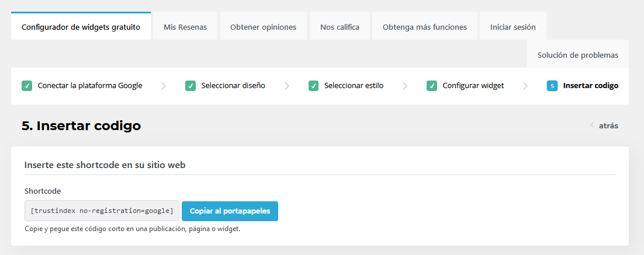Click the chevron arrow left of atrás
Screen dimensions: 644x255
point(592,125)
